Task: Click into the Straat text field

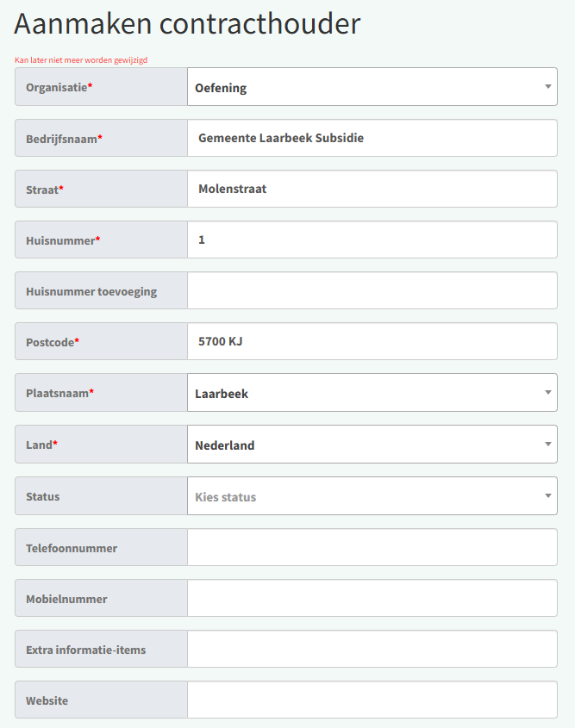Action: (372, 189)
